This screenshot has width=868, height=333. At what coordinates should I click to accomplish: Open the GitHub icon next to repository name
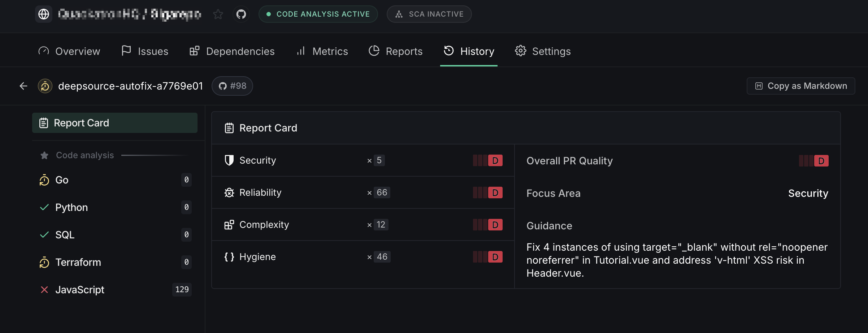tap(241, 14)
